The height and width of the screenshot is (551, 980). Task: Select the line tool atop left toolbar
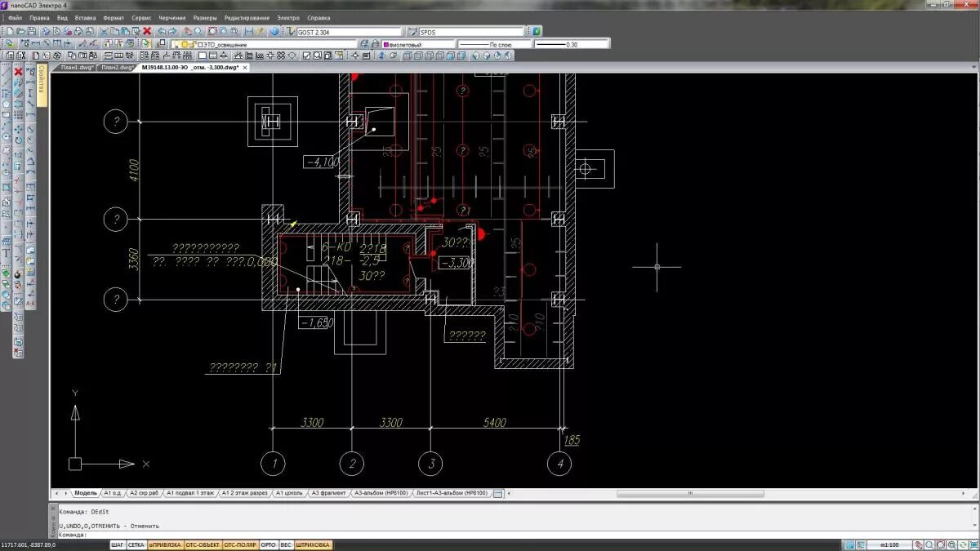coord(7,72)
